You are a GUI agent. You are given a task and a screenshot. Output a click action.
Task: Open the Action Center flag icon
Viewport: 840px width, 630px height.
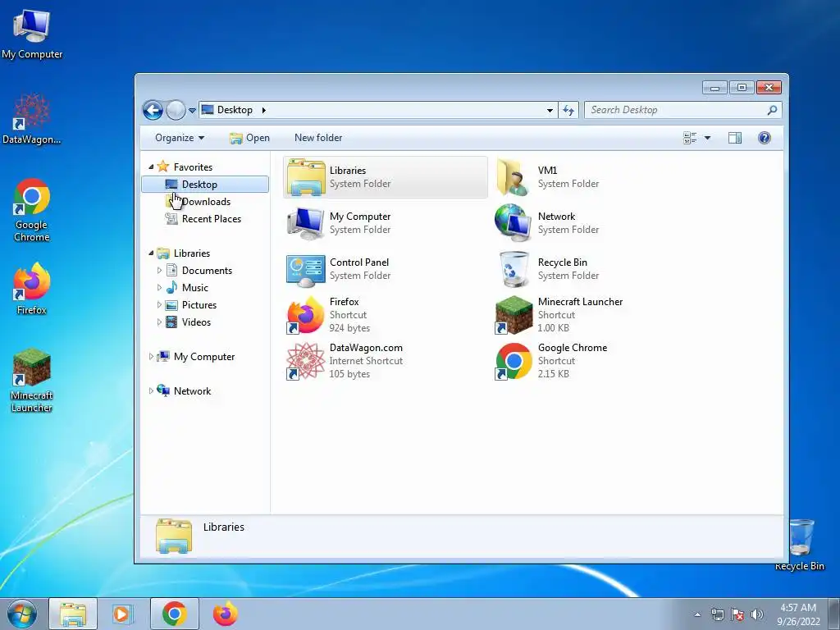click(737, 614)
